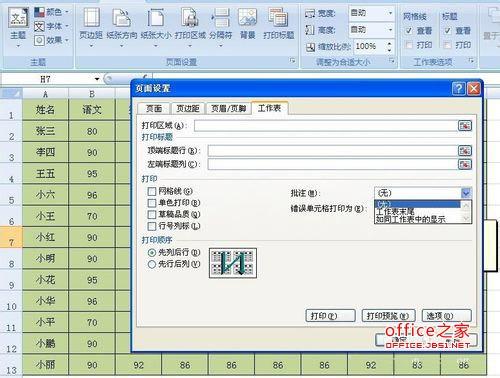Open Page Setup group dialog launcher
The image size is (500, 378).
[292, 61]
